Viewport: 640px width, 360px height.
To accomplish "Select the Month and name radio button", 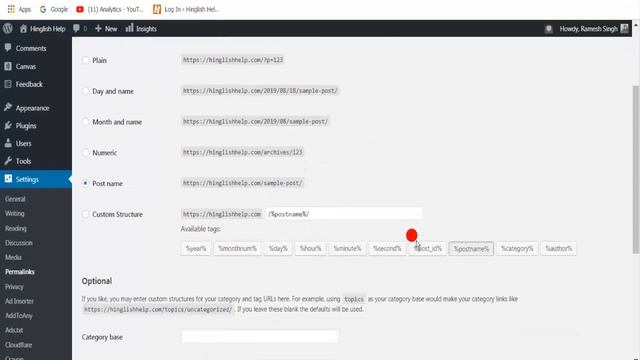I will click(85, 122).
